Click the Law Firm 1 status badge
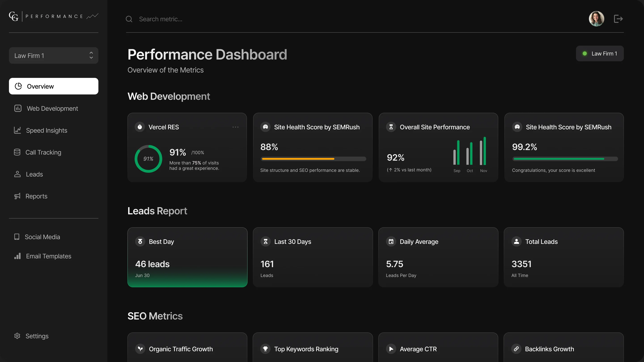Viewport: 644px width, 362px height. pos(600,53)
